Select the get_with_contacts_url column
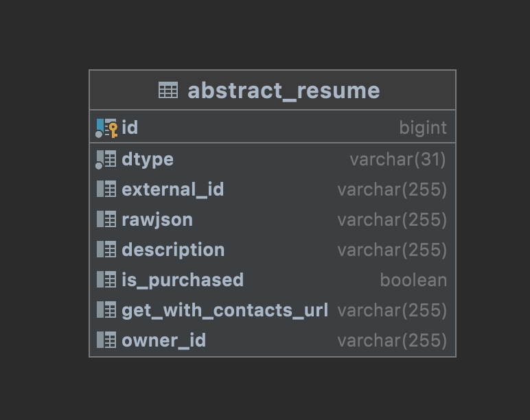The image size is (530, 420). 273,310
